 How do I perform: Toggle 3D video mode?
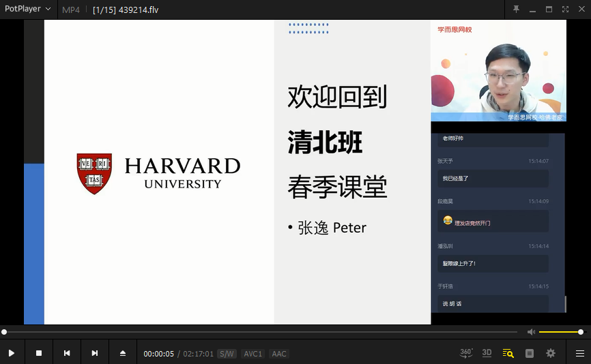pyautogui.click(x=487, y=353)
